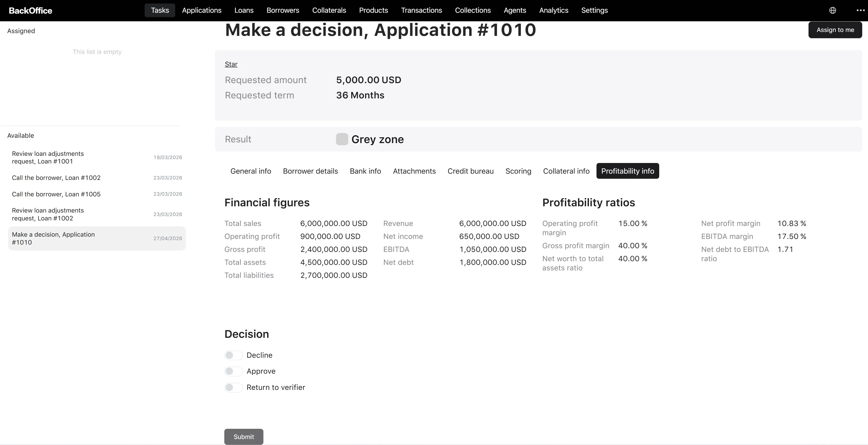Switch to the Borrower details tab
The image size is (868, 445).
(310, 171)
